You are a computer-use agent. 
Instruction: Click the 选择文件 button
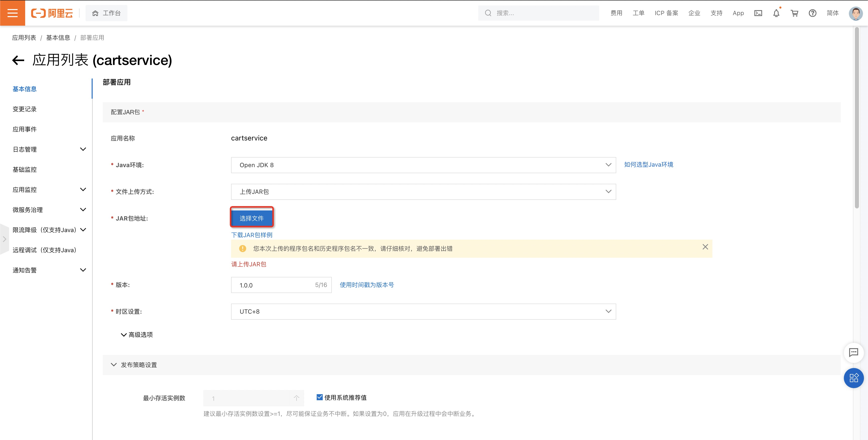tap(252, 218)
